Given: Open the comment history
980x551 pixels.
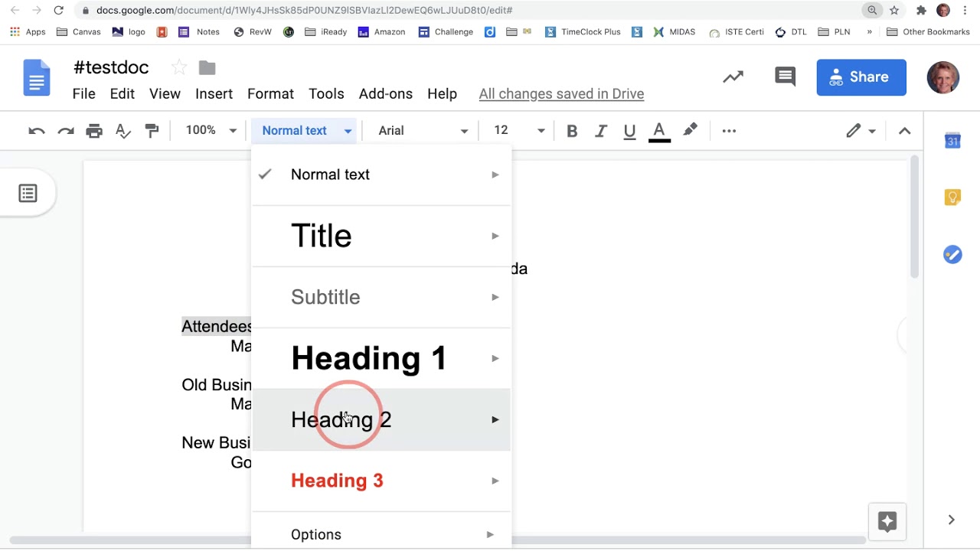Looking at the screenshot, I should point(785,77).
